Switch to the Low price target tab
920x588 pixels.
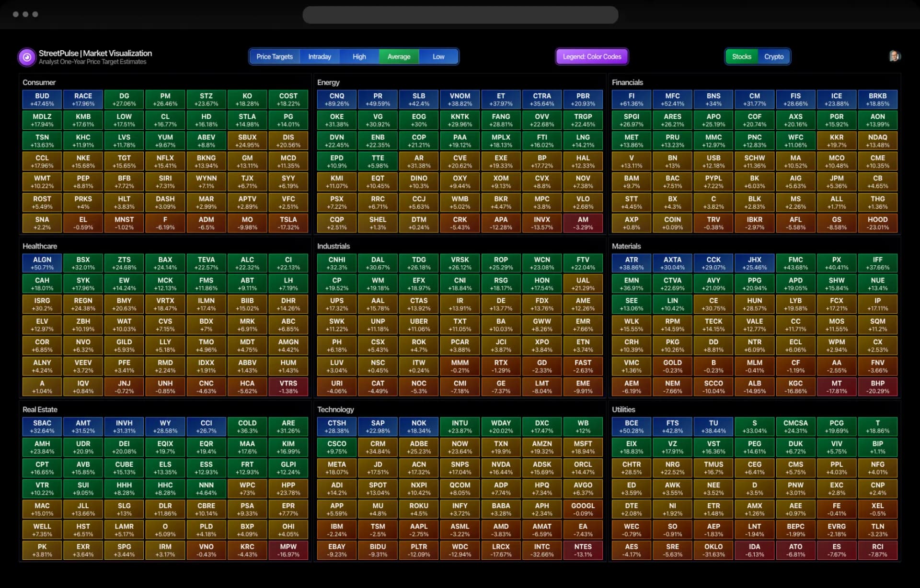438,57
